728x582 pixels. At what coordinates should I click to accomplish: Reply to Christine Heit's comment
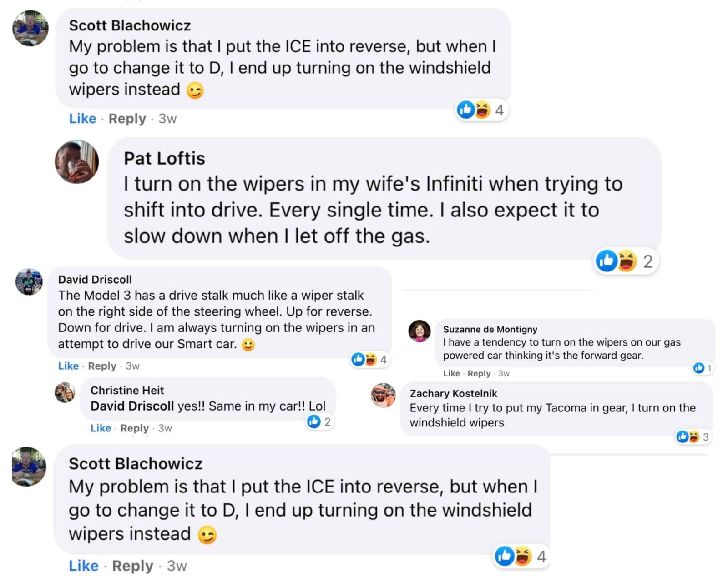[x=134, y=428]
